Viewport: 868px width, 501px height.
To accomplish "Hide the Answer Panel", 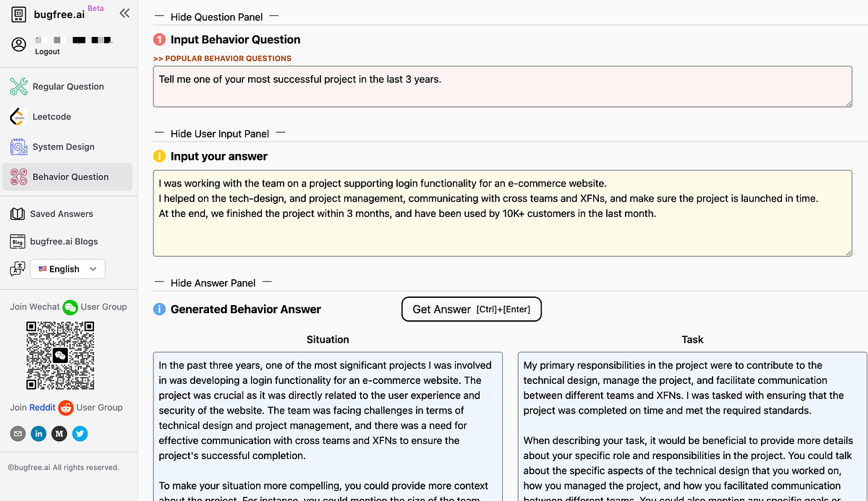I will (214, 283).
